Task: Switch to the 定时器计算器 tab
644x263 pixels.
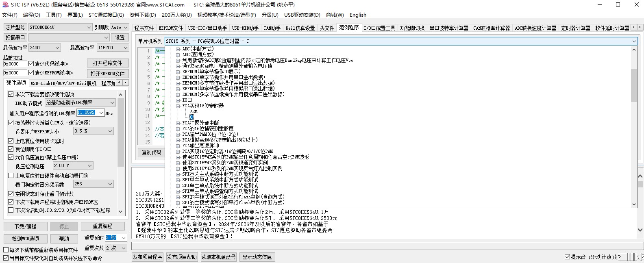Action: [x=576, y=28]
